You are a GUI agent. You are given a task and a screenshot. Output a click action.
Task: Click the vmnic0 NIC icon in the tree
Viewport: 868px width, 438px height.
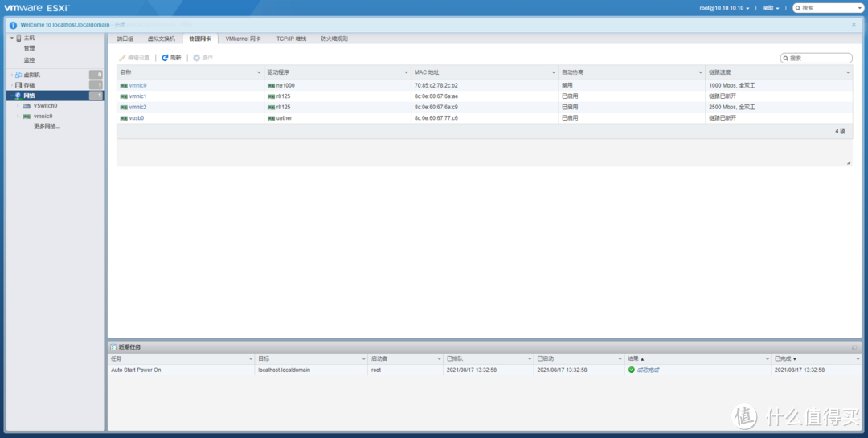pyautogui.click(x=27, y=117)
